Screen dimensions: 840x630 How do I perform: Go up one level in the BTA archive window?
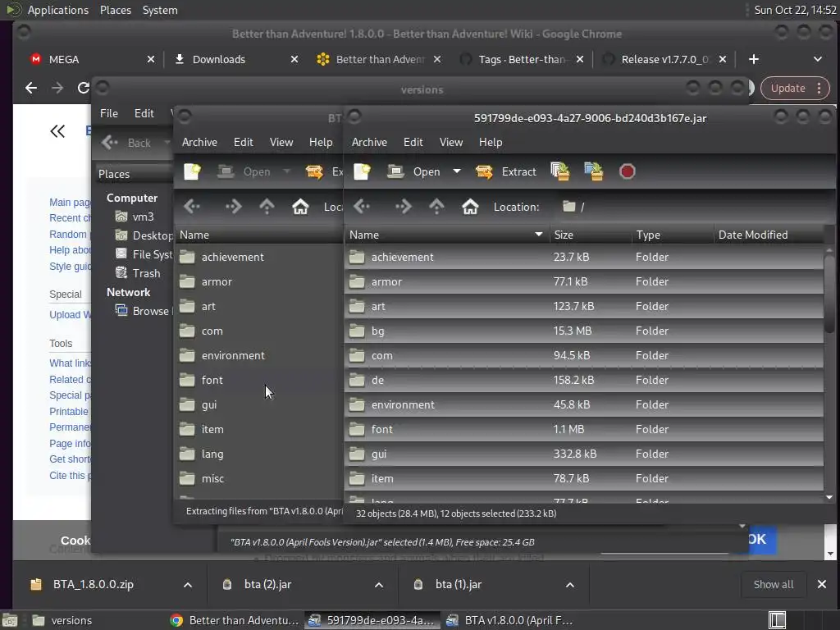click(267, 206)
